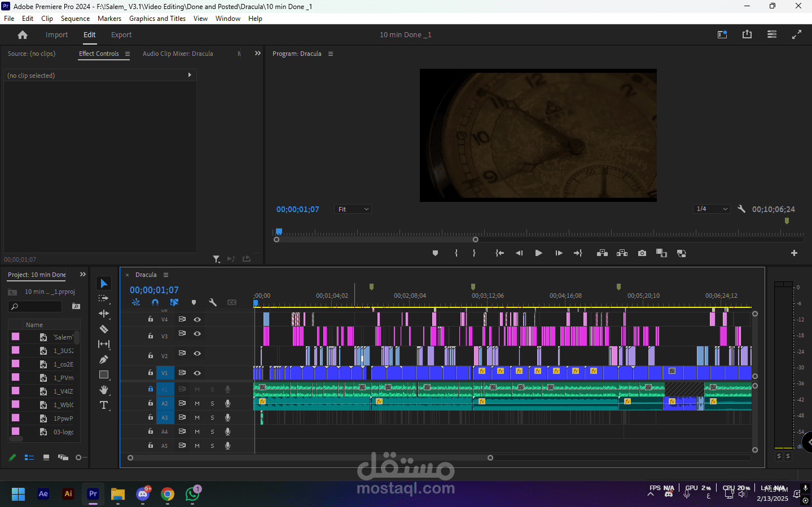Screen dimensions: 812x507
Task: Click the Export Frame camera icon
Action: 642,253
